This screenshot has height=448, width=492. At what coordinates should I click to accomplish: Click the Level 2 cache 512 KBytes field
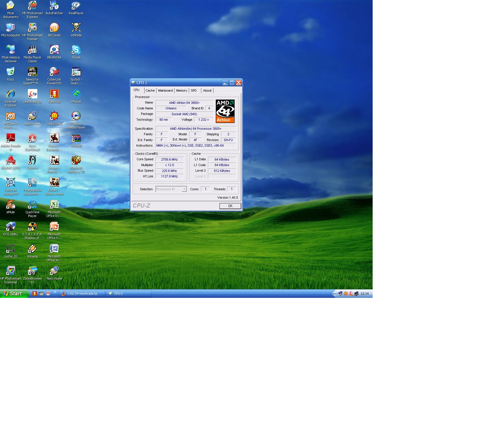222,171
